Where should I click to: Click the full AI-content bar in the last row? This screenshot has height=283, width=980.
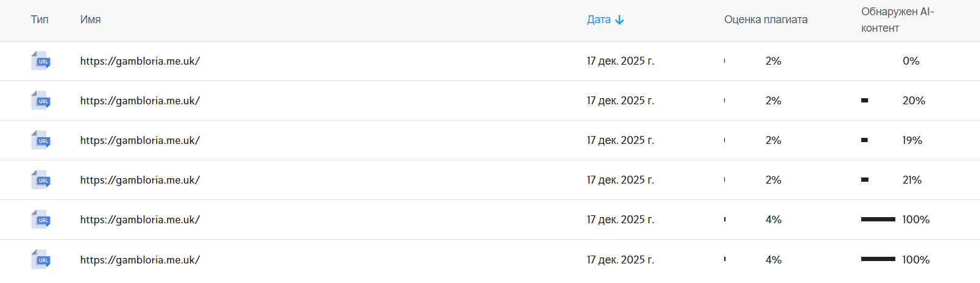pos(878,259)
